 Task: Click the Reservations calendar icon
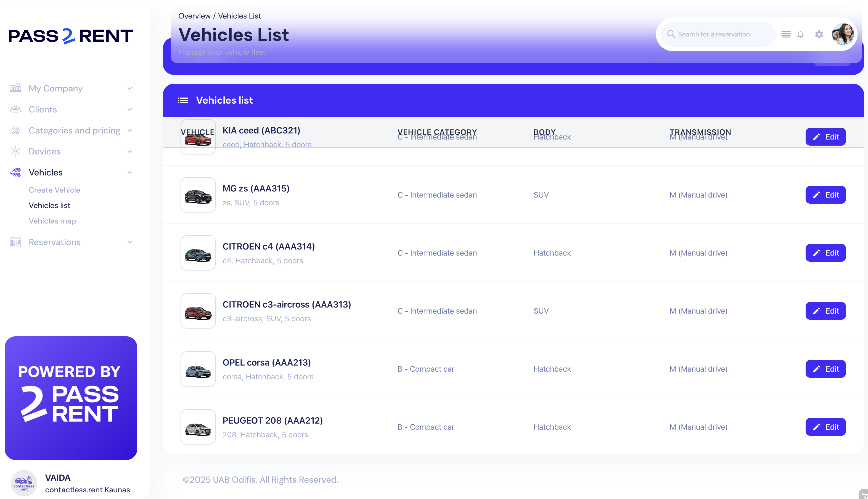tap(15, 242)
